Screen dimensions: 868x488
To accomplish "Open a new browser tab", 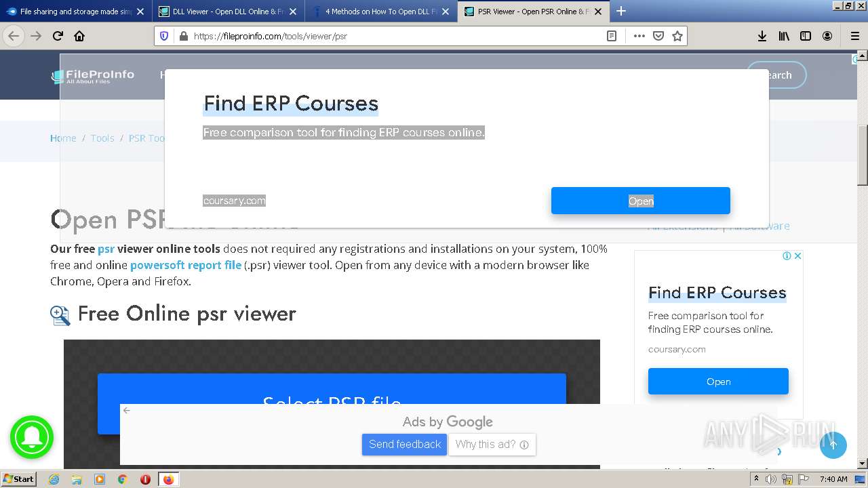I will pos(620,11).
